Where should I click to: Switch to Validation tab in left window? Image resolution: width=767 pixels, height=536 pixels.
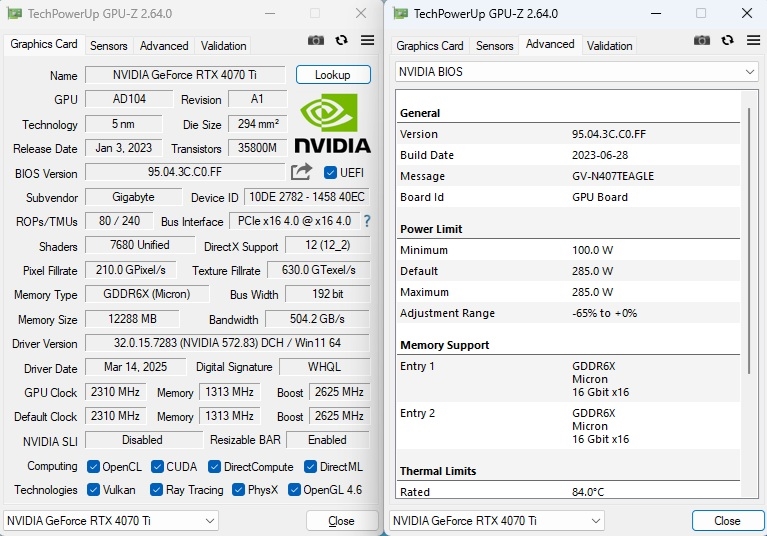tap(224, 46)
